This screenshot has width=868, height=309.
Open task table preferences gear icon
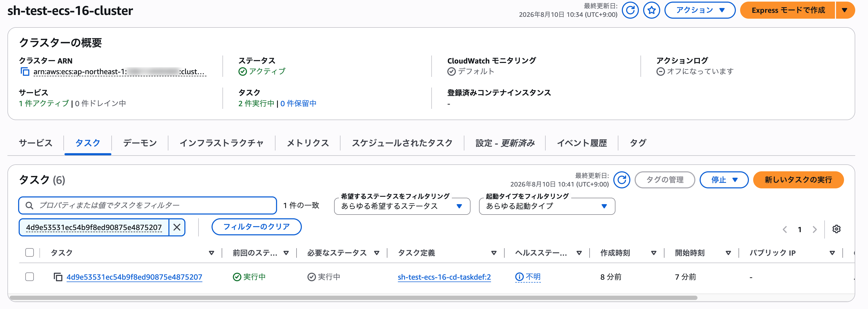tap(836, 229)
